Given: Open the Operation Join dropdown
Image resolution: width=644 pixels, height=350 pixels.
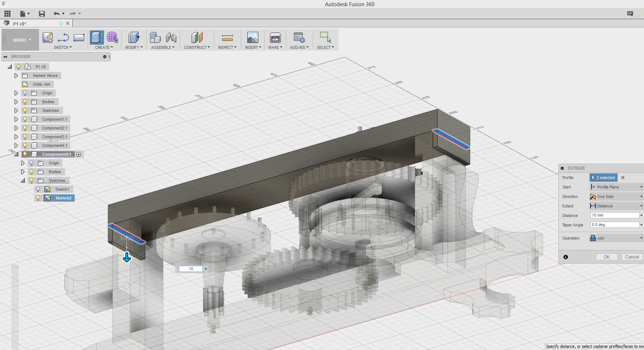Looking at the screenshot, I should pos(616,238).
